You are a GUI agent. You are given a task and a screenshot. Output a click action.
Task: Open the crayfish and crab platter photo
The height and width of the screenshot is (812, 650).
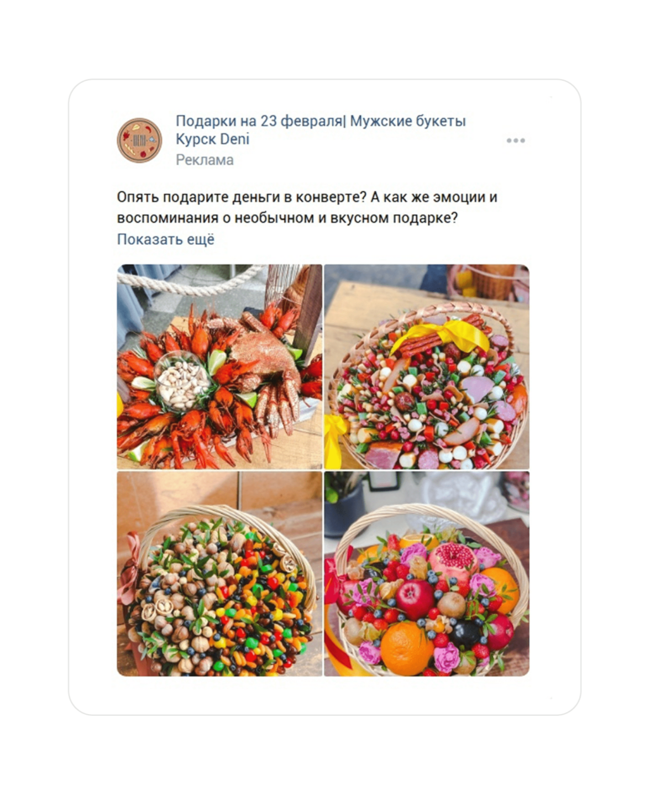219,367
